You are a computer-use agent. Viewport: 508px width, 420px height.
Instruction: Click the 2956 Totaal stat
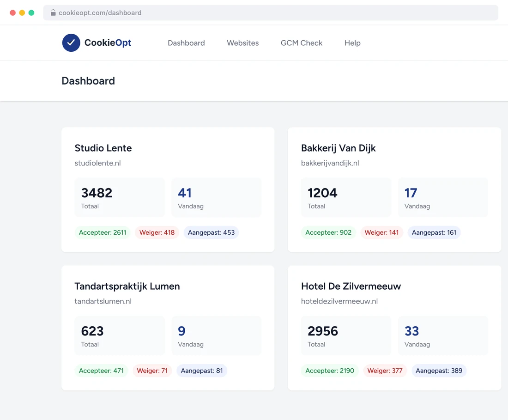[x=346, y=335]
